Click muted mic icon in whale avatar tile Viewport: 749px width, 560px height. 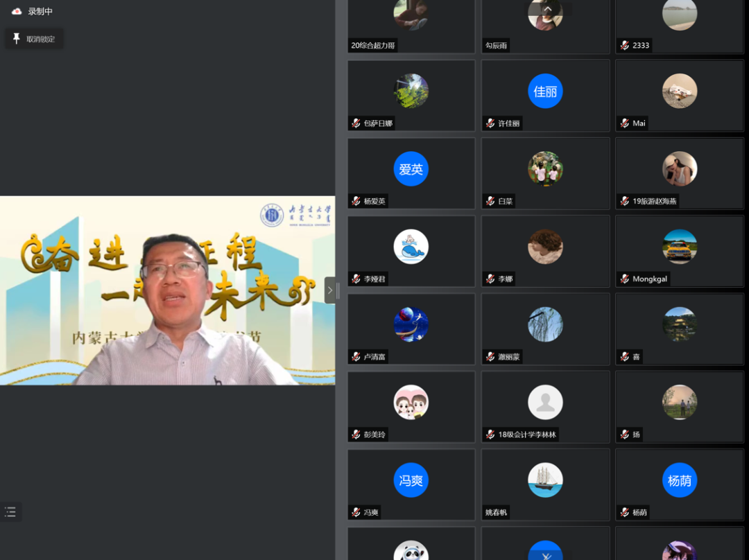click(356, 279)
